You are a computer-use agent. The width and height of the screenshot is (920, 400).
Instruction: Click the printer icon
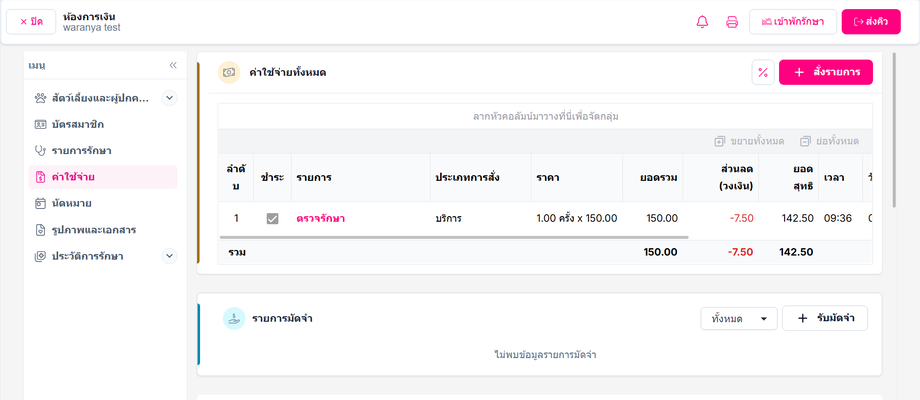pos(732,22)
